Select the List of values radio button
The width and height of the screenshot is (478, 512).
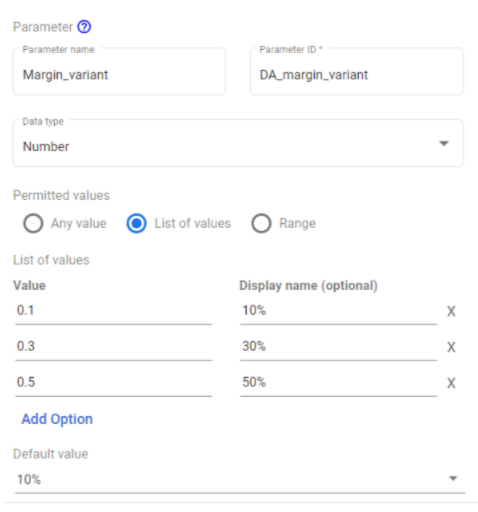[136, 223]
